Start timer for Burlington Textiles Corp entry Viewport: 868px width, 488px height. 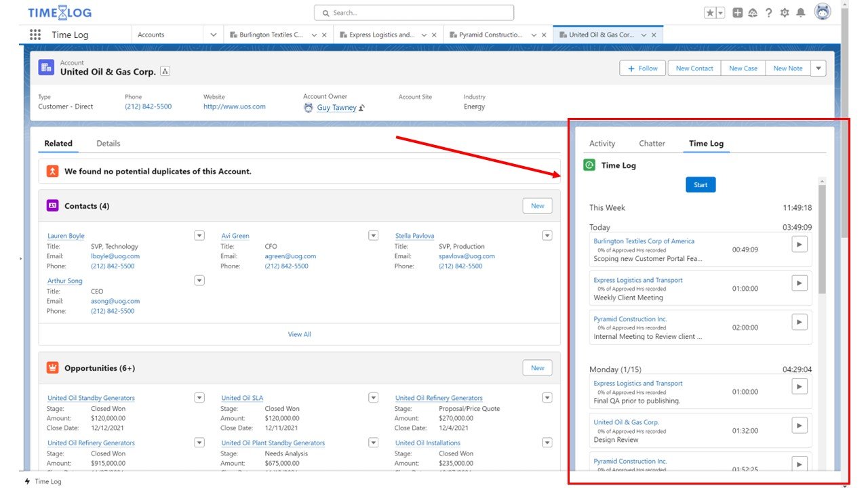(x=800, y=244)
